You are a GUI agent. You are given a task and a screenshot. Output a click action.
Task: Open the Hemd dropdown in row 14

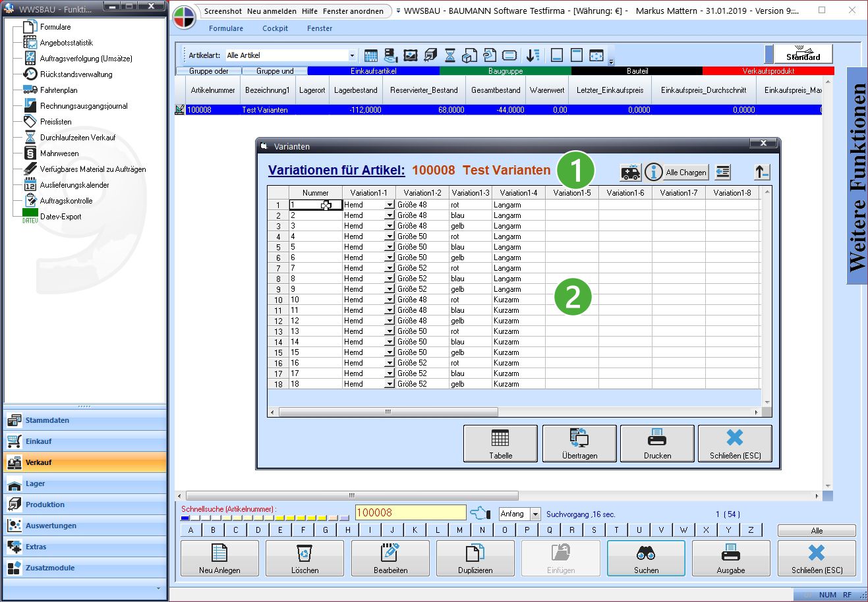pyautogui.click(x=390, y=342)
